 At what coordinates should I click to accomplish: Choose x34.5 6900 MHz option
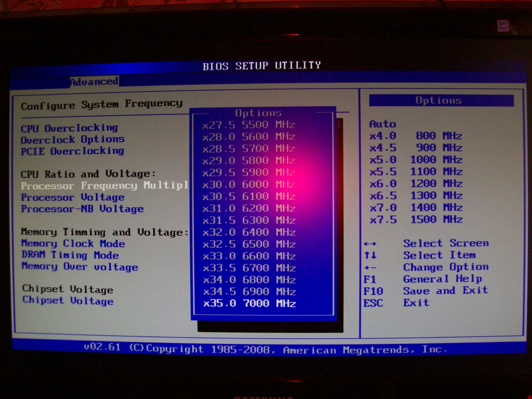(x=249, y=292)
